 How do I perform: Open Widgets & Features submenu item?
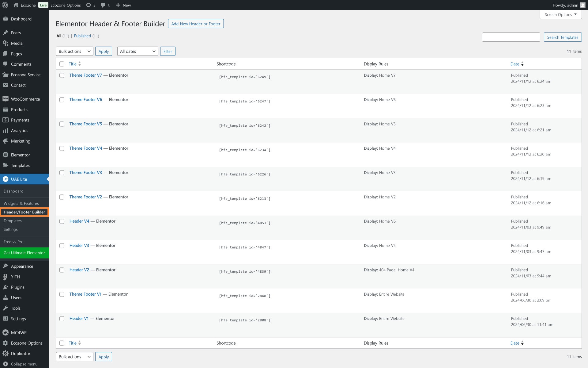pyautogui.click(x=21, y=203)
